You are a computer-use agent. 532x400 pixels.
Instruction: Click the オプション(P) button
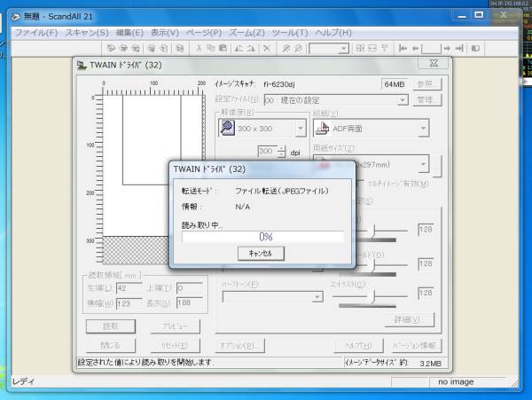point(239,345)
